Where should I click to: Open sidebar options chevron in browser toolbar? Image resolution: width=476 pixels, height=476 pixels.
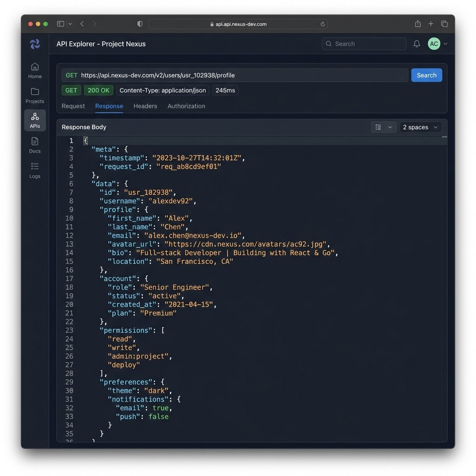(70, 24)
